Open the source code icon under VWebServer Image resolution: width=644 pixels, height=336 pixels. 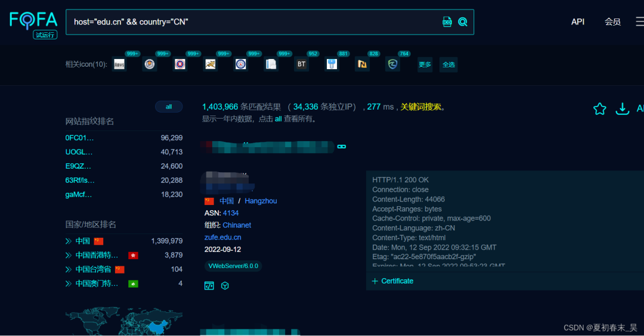pyautogui.click(x=209, y=285)
